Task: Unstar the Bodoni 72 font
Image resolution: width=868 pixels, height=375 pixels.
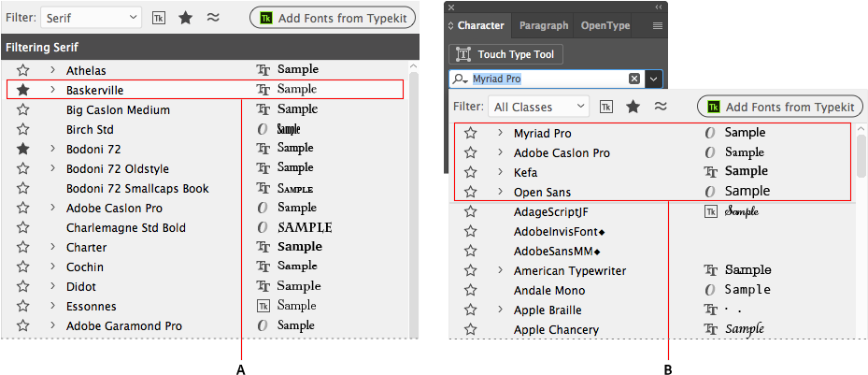Action: [x=22, y=149]
